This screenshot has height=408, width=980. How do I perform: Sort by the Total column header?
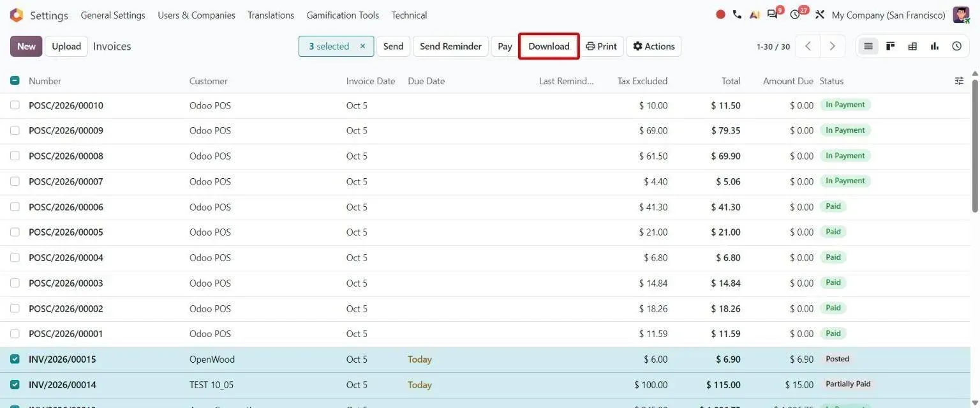point(731,81)
